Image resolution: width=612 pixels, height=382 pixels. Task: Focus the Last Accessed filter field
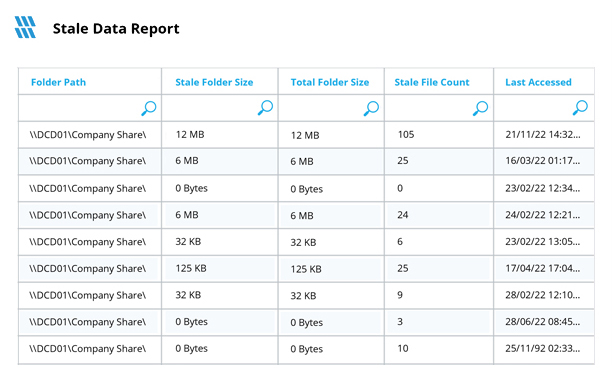(x=544, y=108)
